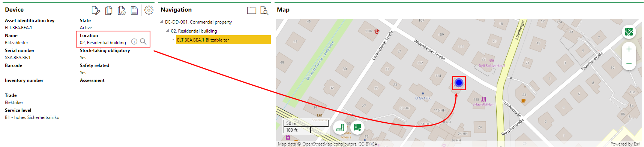This screenshot has width=644, height=147.
Task: Activate the measure ruler tool on map
Action: (x=340, y=128)
